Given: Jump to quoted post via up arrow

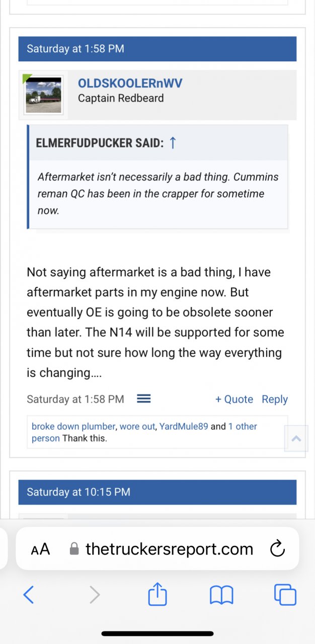Looking at the screenshot, I should tap(173, 143).
